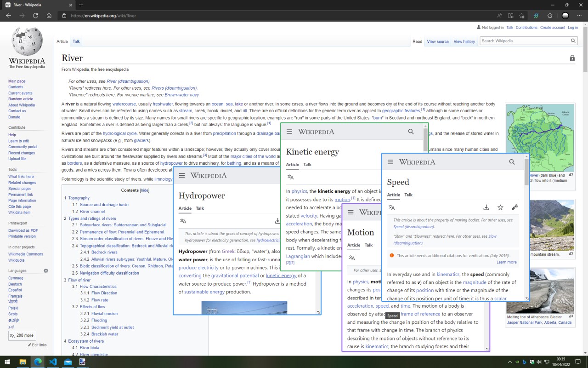Open Visual Studio Code from taskbar
This screenshot has height=368, width=588.
53,362
